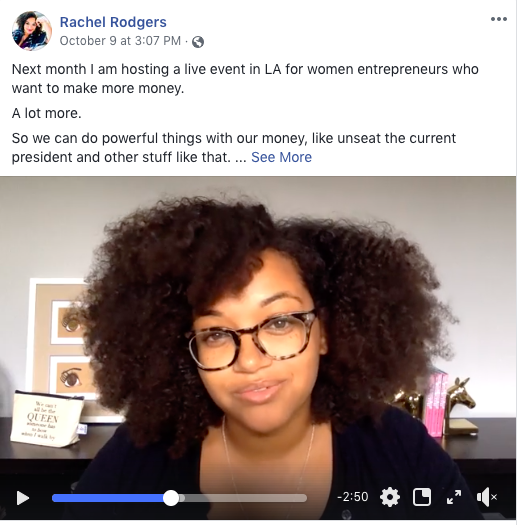Play the video
517x525 pixels.
point(23,498)
